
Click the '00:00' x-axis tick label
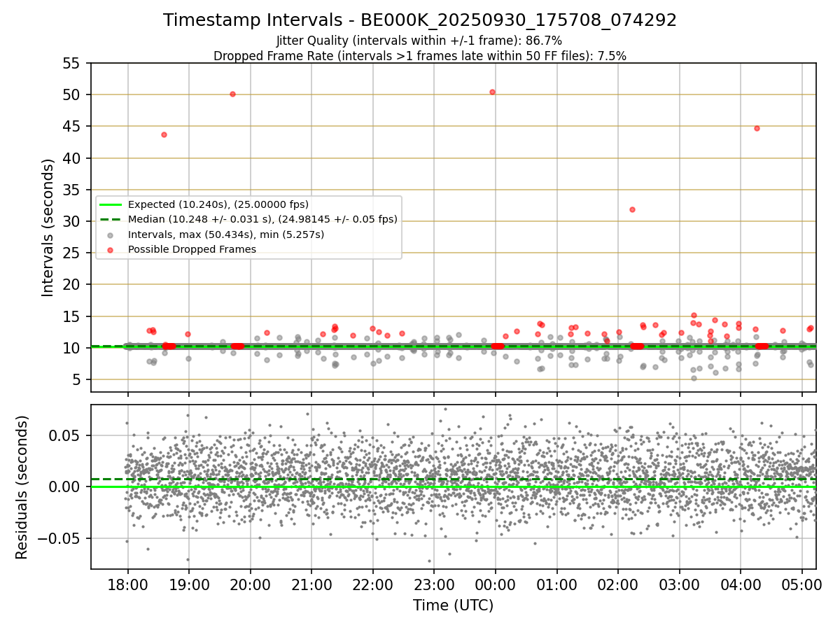(496, 584)
